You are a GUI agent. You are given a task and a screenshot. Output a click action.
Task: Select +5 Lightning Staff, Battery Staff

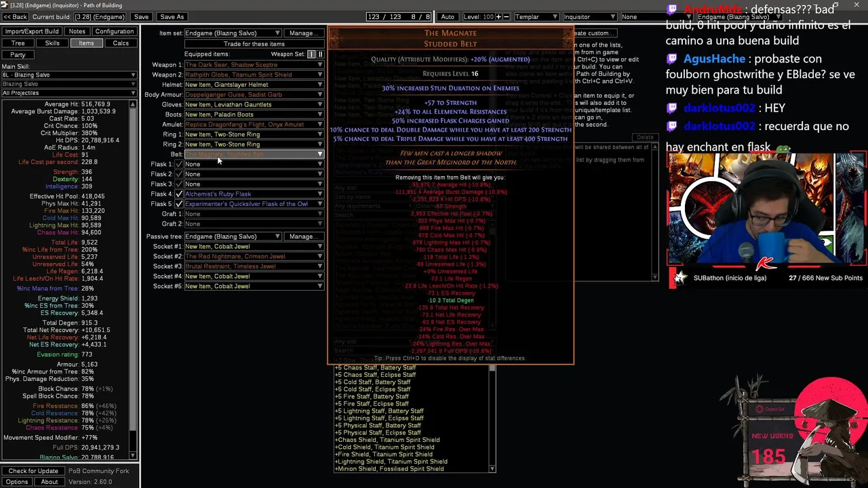[x=379, y=411]
